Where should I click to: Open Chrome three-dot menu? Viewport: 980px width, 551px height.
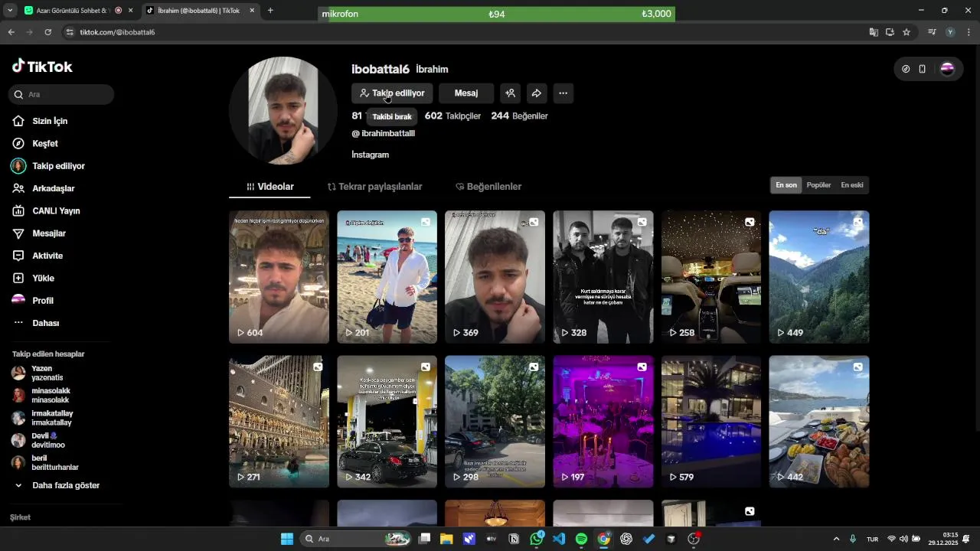pos(969,32)
